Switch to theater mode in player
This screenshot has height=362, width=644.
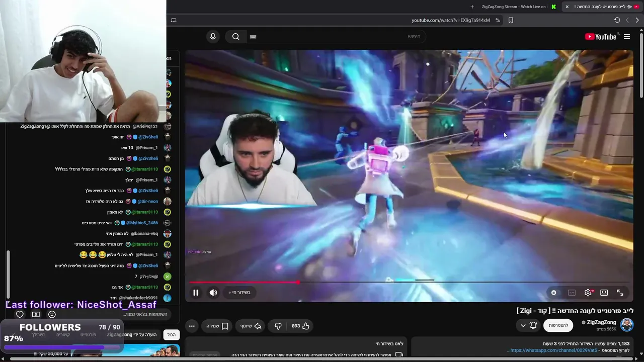point(604,293)
